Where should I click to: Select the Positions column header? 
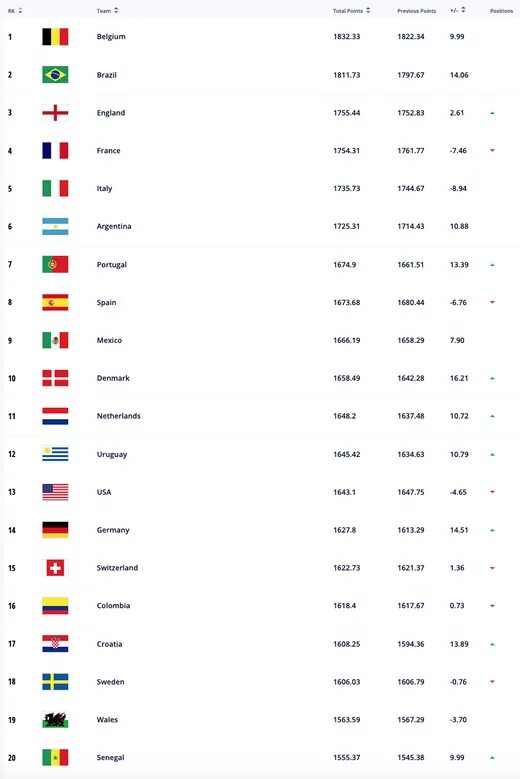coord(501,11)
